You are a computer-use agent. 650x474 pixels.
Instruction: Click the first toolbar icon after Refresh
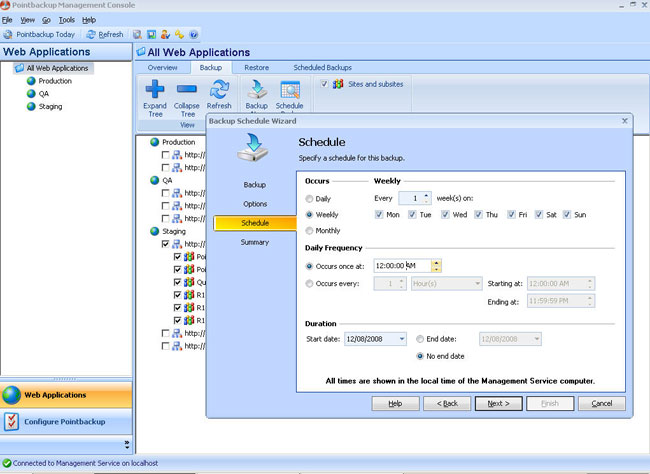click(137, 34)
